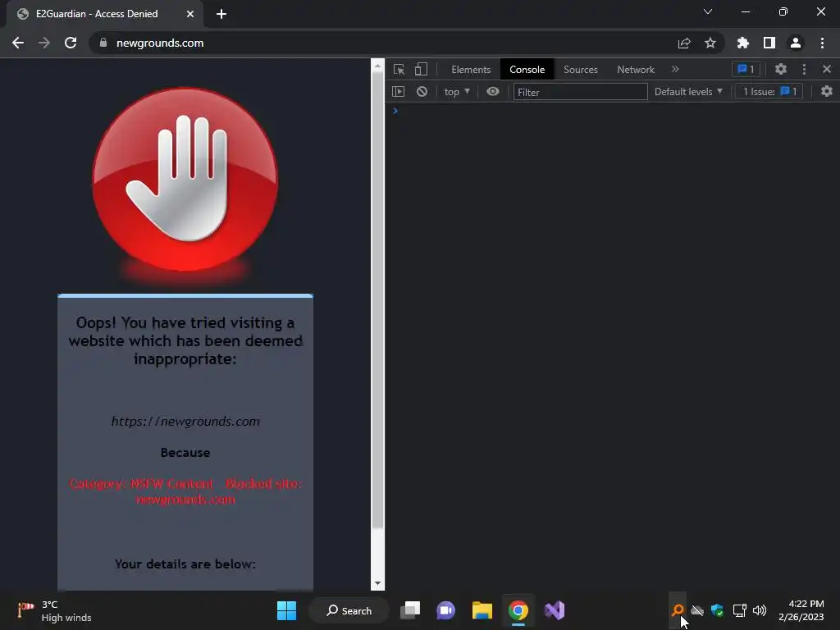840x630 pixels.
Task: Switch to the Elements tab
Action: [471, 70]
